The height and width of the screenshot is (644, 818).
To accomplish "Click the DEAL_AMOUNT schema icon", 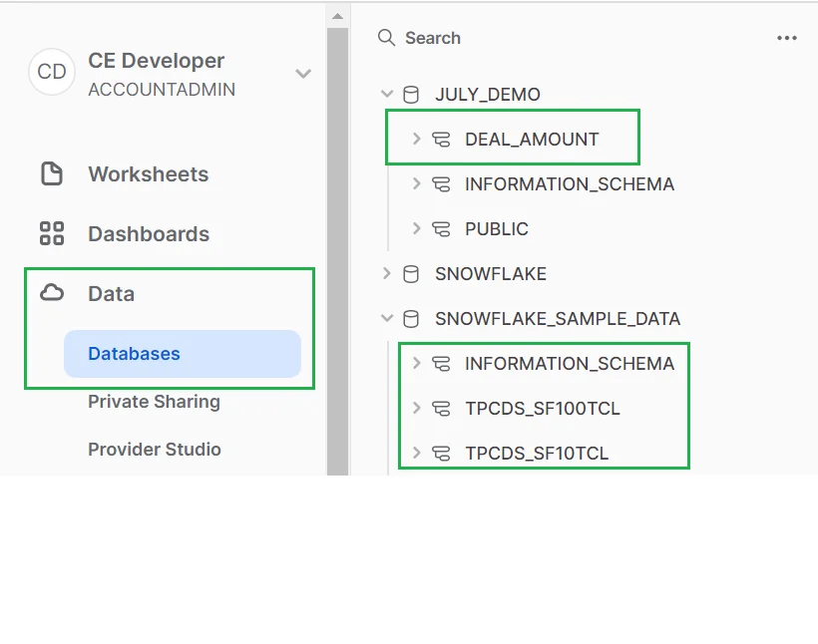I will click(441, 140).
